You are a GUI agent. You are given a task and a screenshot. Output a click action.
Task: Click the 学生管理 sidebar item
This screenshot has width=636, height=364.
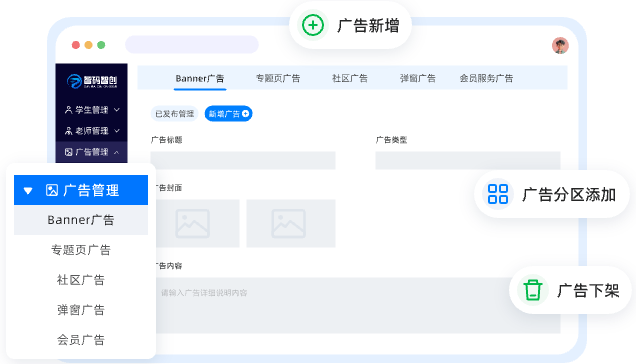point(92,110)
